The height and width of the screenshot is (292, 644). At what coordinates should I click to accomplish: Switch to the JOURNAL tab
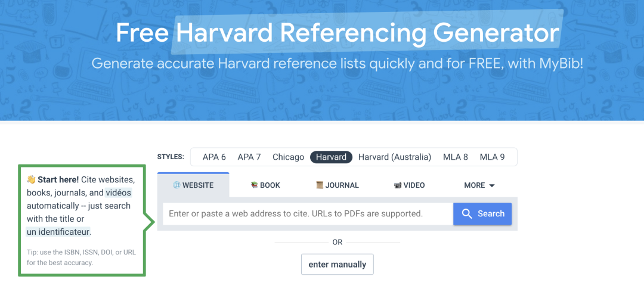tap(338, 185)
